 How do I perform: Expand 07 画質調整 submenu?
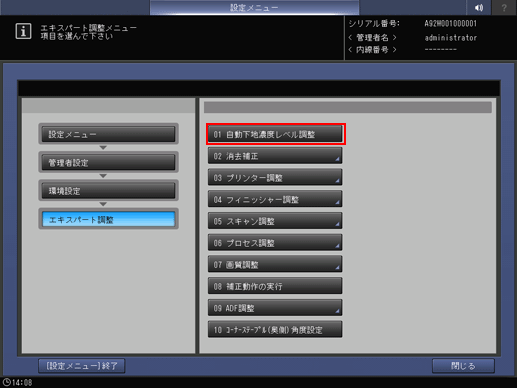pos(275,264)
